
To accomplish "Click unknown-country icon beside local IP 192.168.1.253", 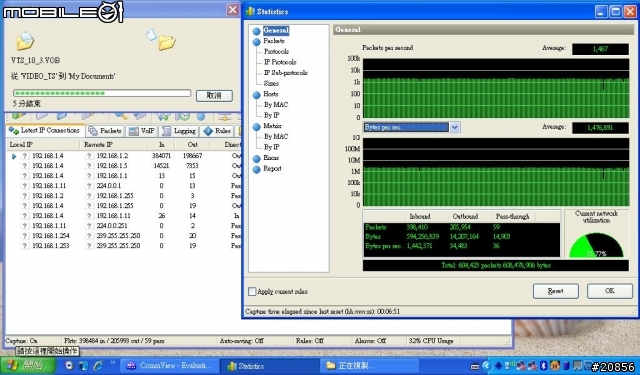I will (x=25, y=246).
